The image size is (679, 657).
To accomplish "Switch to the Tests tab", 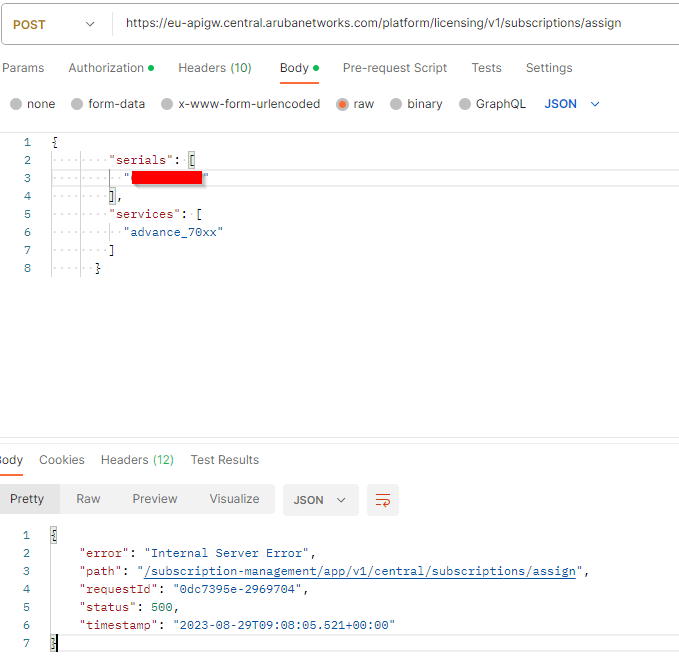I will tap(486, 68).
